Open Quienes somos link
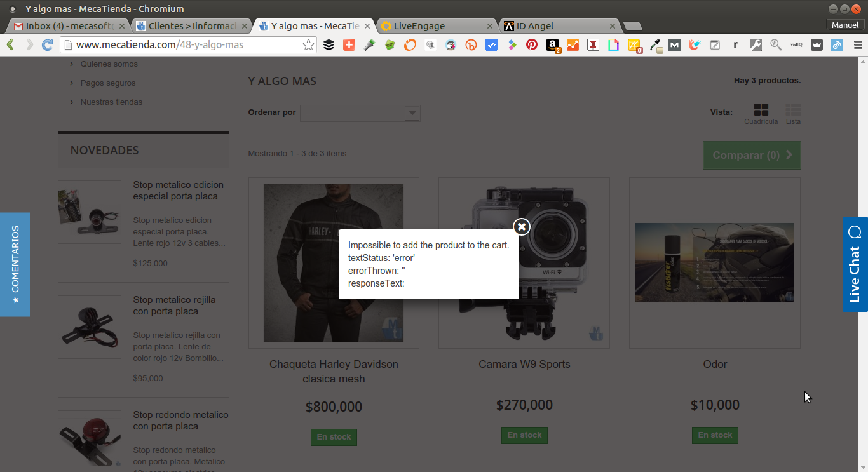868x472 pixels. point(109,64)
